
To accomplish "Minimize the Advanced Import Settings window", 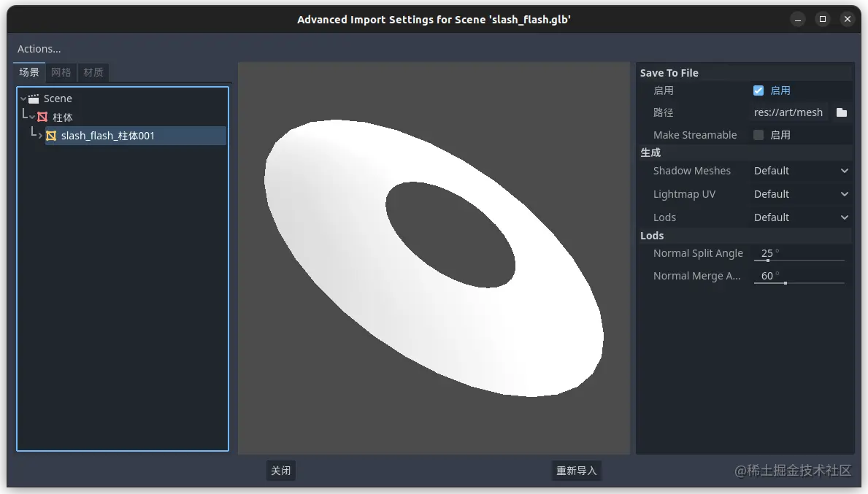I will click(x=798, y=20).
